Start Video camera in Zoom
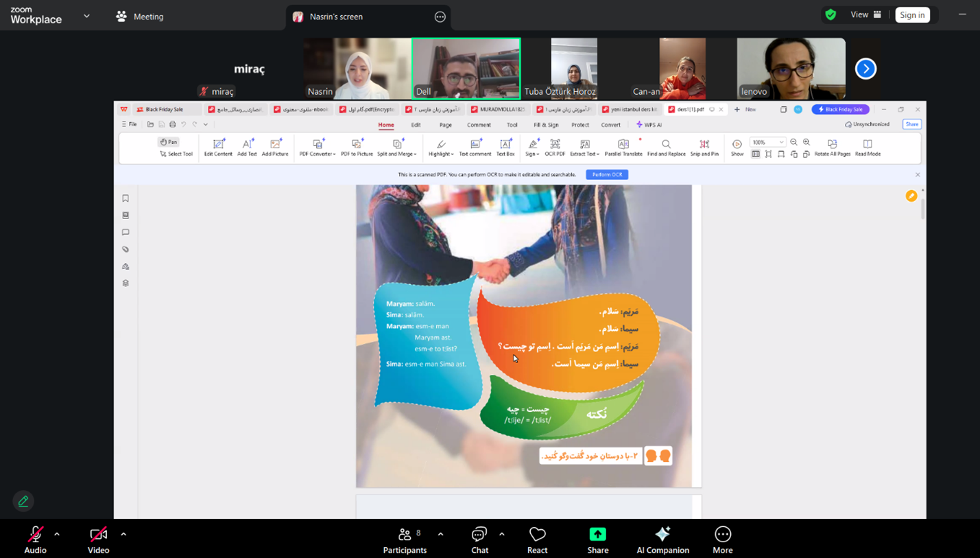Image resolution: width=980 pixels, height=558 pixels. pyautogui.click(x=98, y=540)
